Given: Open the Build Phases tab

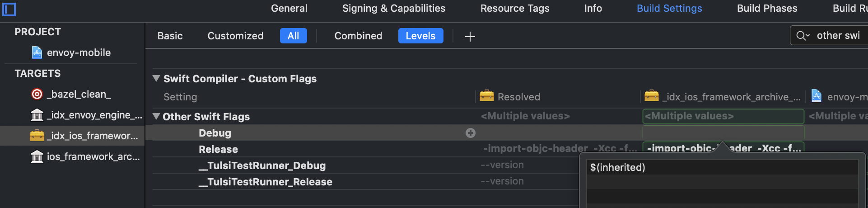Looking at the screenshot, I should [767, 8].
